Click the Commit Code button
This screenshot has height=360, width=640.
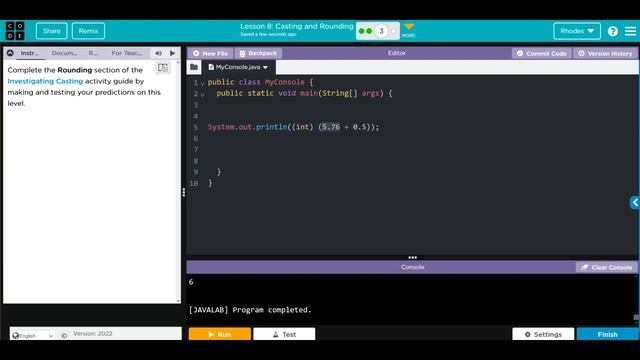point(542,53)
